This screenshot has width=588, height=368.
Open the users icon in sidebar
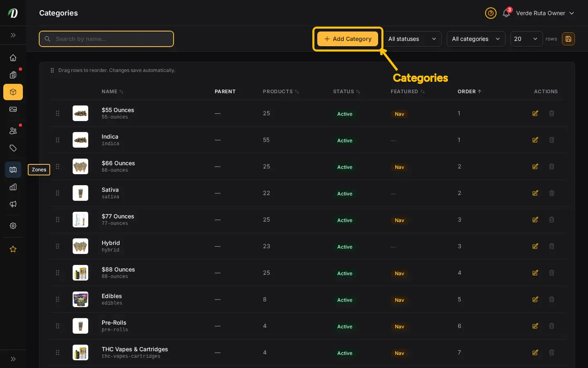click(13, 131)
